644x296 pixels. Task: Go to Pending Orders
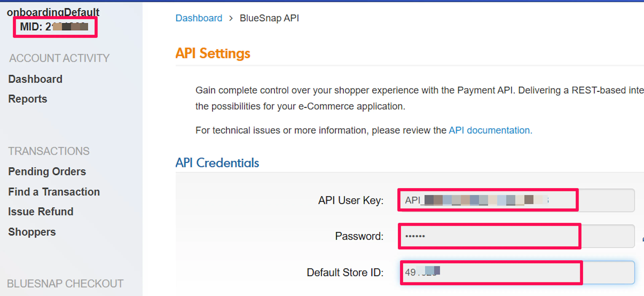click(47, 172)
